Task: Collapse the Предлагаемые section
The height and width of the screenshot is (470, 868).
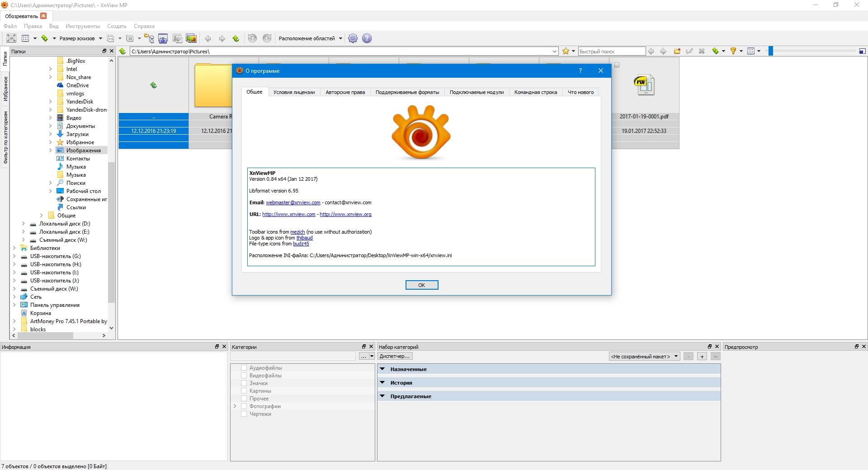Action: (382, 396)
